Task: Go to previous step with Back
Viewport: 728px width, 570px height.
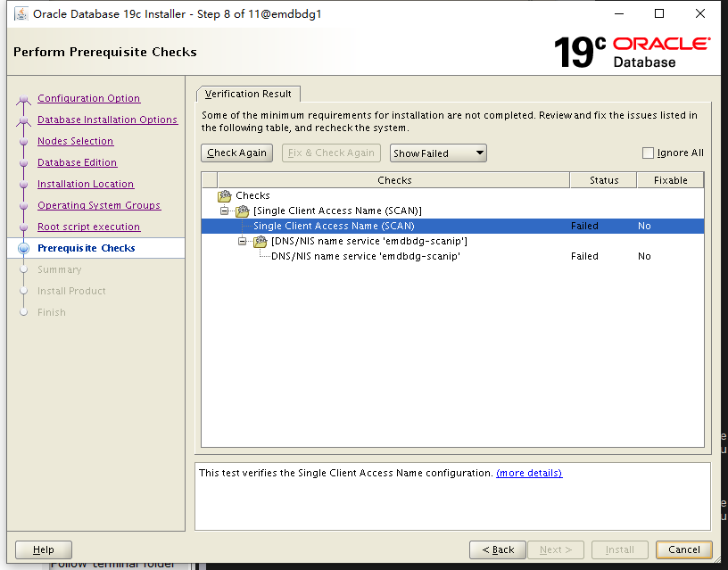Action: 498,549
